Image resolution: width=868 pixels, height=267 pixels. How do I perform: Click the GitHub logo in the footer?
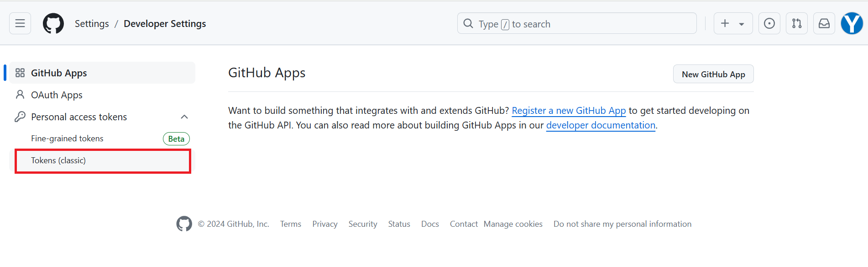(184, 224)
